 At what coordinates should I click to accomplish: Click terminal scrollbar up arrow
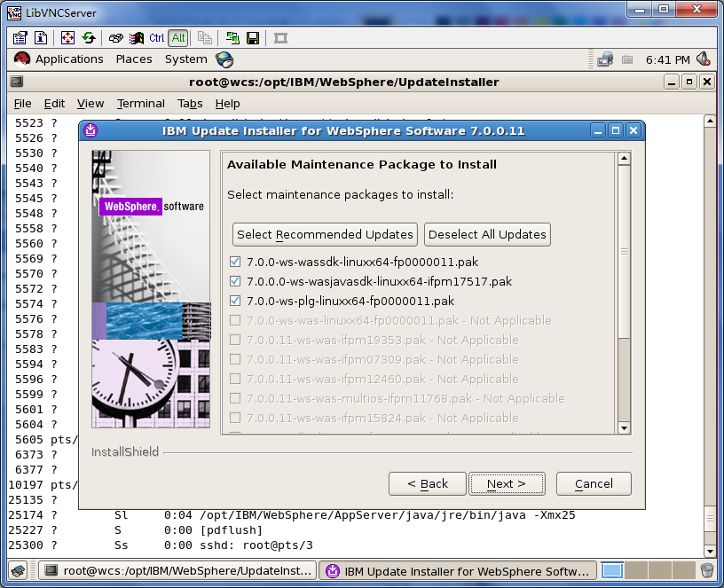pyautogui.click(x=710, y=122)
